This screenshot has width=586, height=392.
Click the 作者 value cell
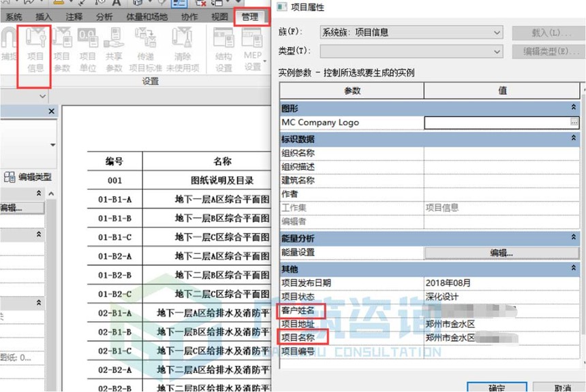click(502, 194)
